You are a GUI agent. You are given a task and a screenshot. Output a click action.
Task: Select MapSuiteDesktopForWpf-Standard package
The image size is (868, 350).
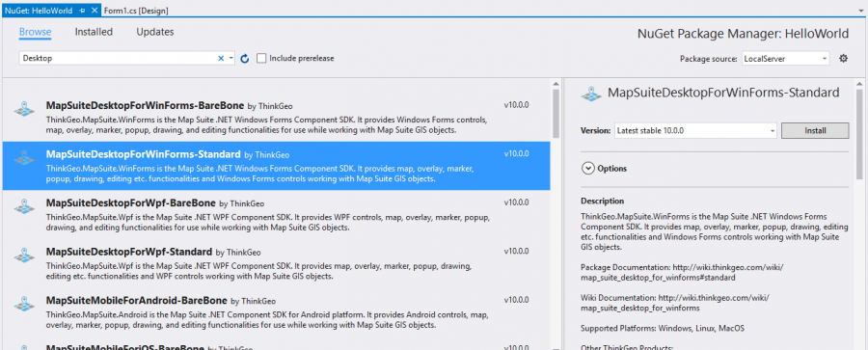coord(276,263)
